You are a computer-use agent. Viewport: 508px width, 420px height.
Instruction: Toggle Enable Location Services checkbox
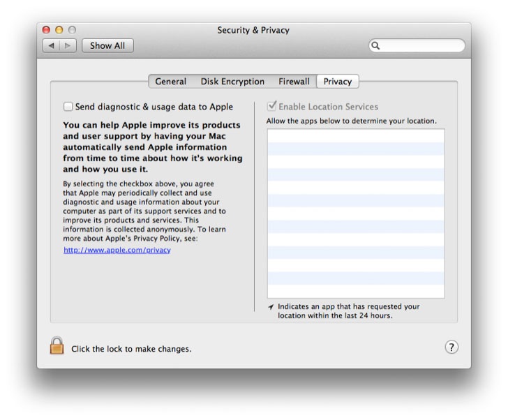(x=271, y=106)
